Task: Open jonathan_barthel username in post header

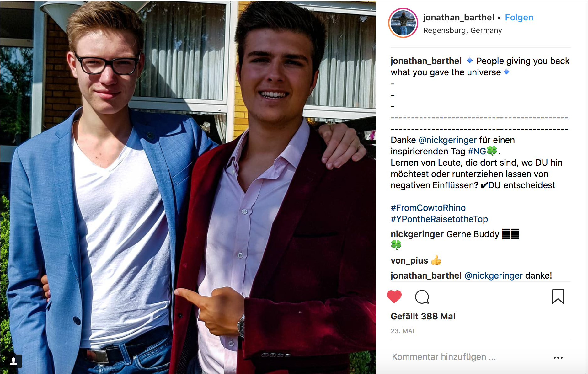Action: pyautogui.click(x=458, y=18)
